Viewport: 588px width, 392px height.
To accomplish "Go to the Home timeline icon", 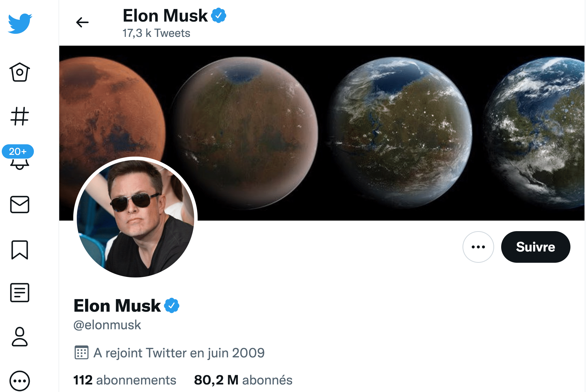I will click(20, 72).
